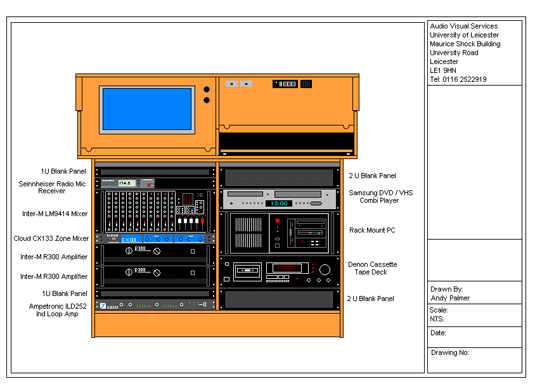
Task: Select the lower Inter-M R300 amplifier unit
Action: tap(155, 276)
